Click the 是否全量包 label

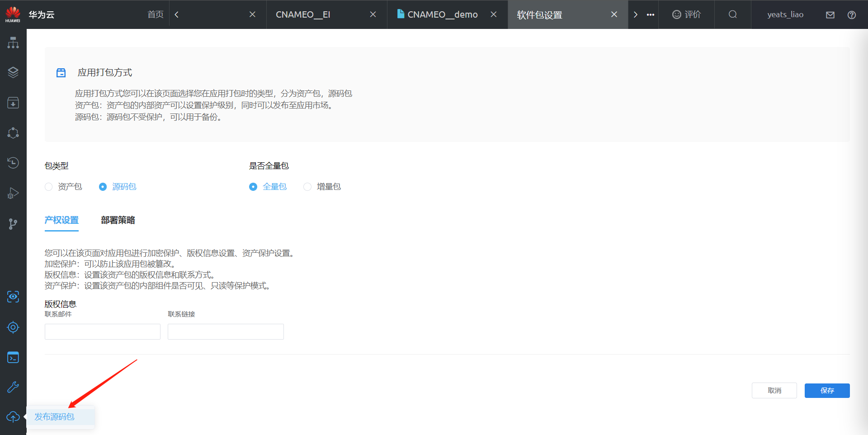point(269,166)
